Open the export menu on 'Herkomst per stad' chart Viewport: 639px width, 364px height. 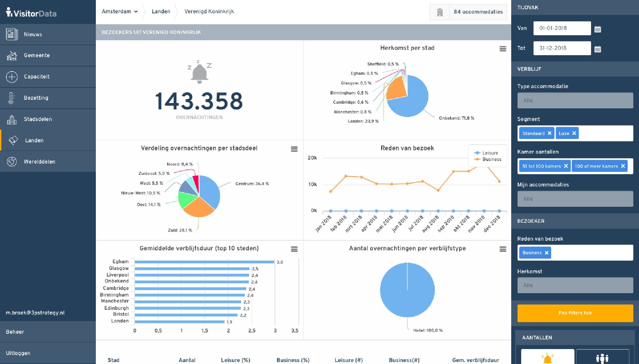pos(502,49)
